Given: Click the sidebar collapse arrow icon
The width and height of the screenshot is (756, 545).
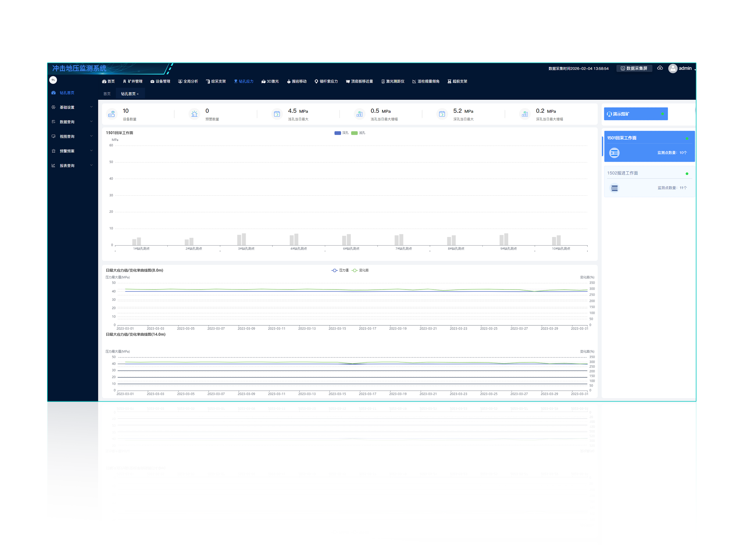Looking at the screenshot, I should pyautogui.click(x=53, y=80).
